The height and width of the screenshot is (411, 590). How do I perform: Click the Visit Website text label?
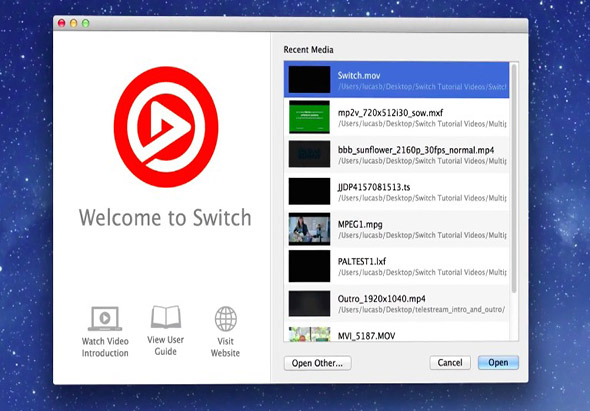225,347
